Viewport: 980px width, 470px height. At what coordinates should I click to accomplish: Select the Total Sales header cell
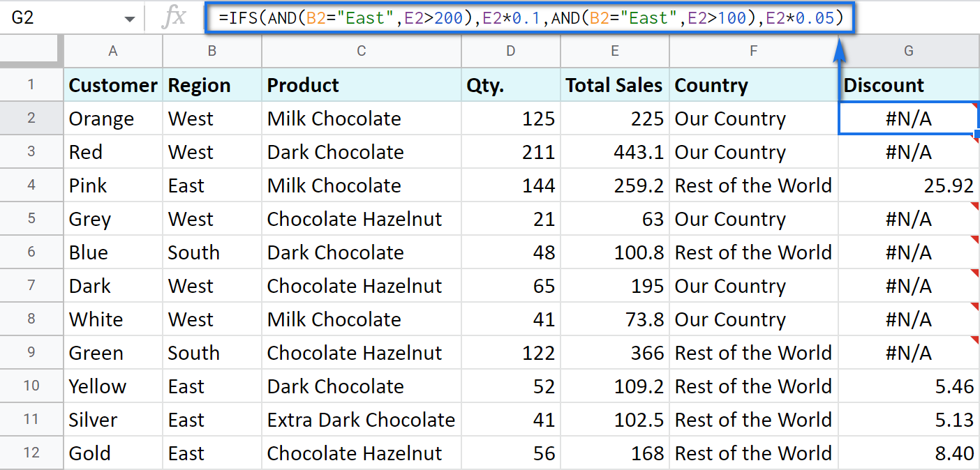(x=614, y=84)
